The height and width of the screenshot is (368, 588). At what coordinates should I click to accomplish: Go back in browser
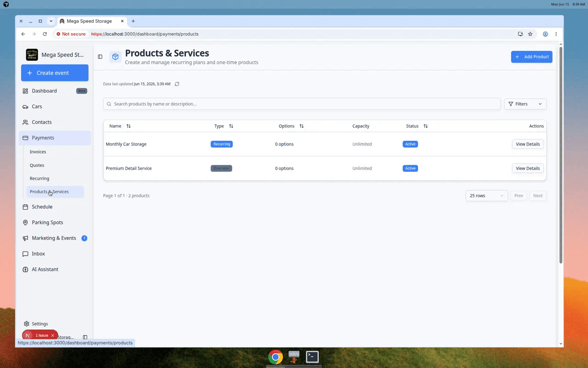click(x=23, y=34)
